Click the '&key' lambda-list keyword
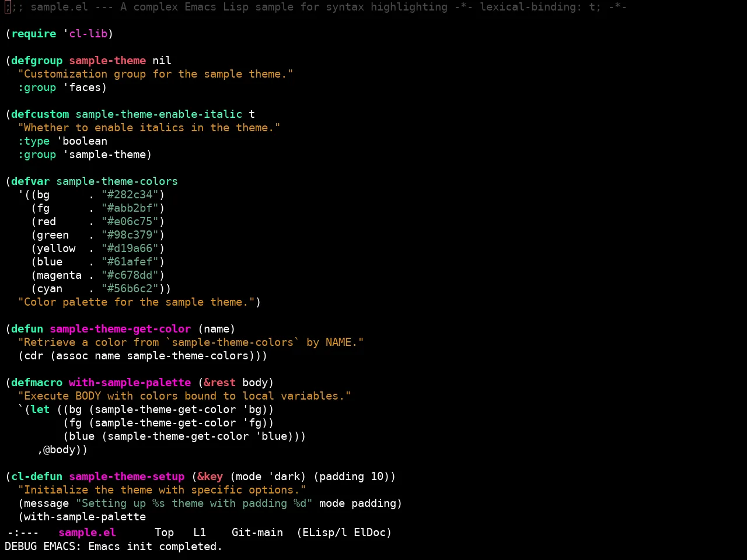This screenshot has height=560, width=747. click(210, 477)
